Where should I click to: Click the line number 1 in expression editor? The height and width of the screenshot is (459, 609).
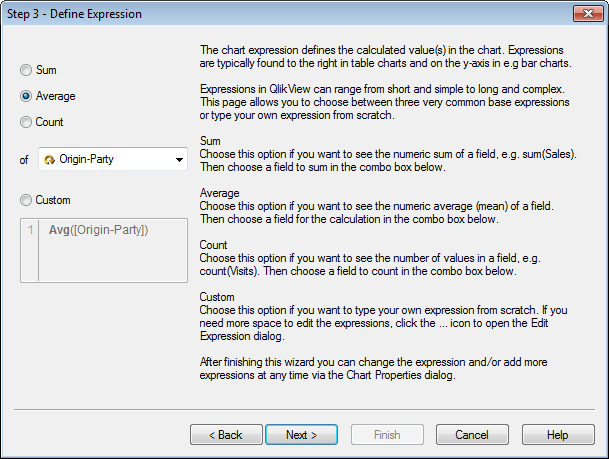click(x=30, y=230)
